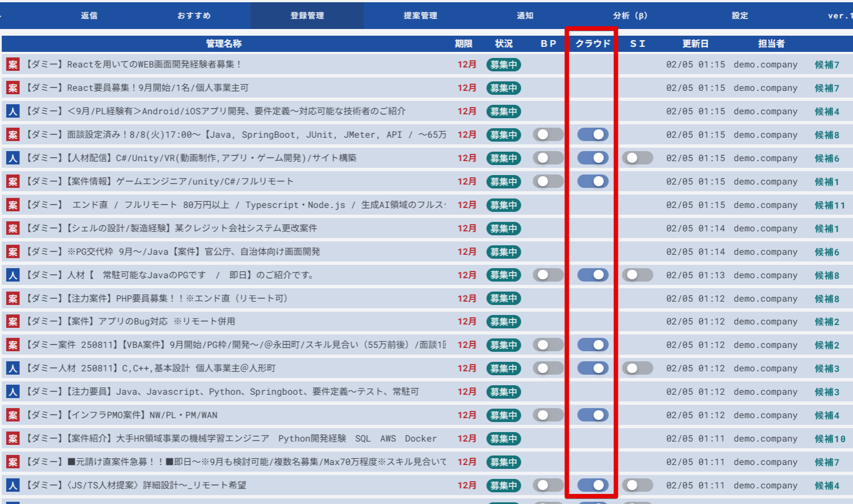Turn off the クラウド toggle on the 面談設定済み row

[593, 134]
